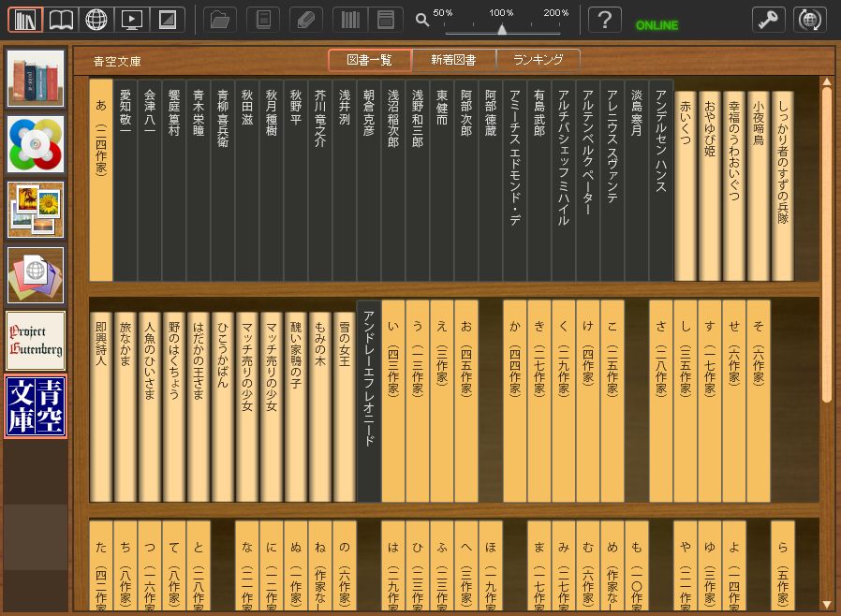Screen dimensions: 841x616
Task: Collapse the あ (二四作家) index spine
Action: click(x=101, y=180)
